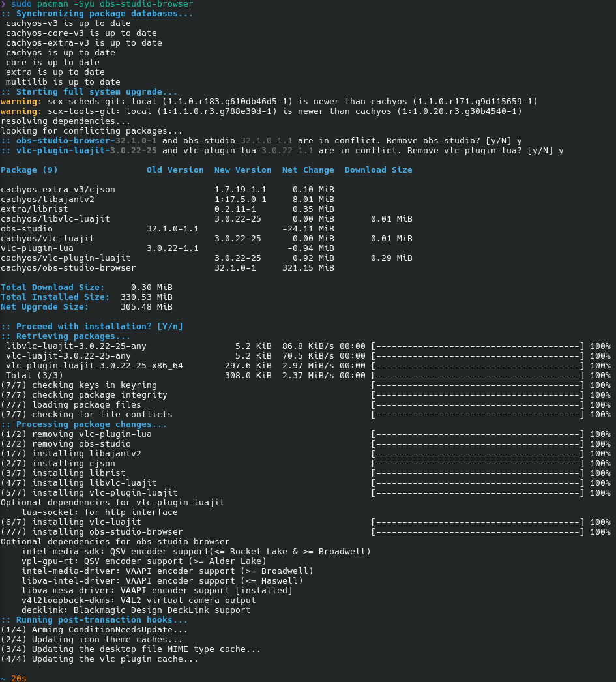Click the command 'sudo pacman -Syu obs-studio-browser'

102,4
